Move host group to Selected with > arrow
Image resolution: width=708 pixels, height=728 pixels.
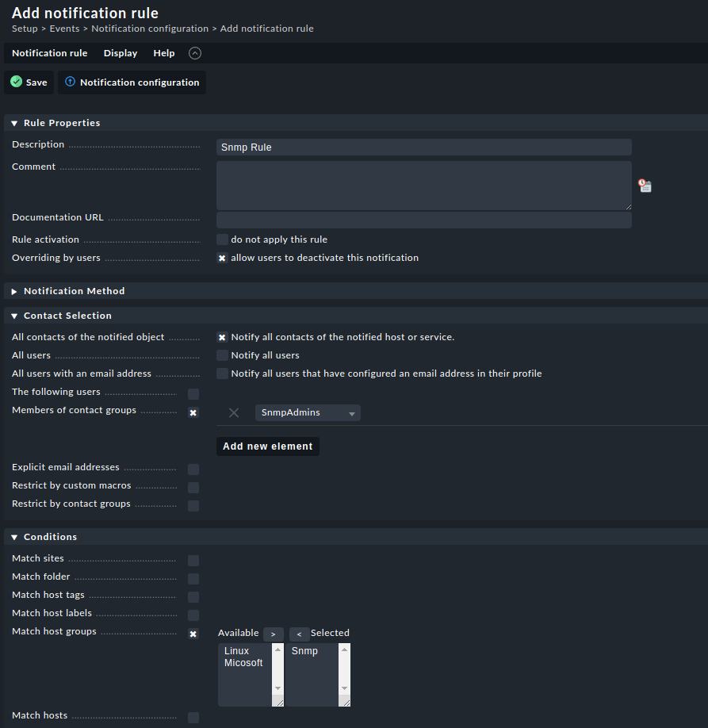pyautogui.click(x=273, y=634)
